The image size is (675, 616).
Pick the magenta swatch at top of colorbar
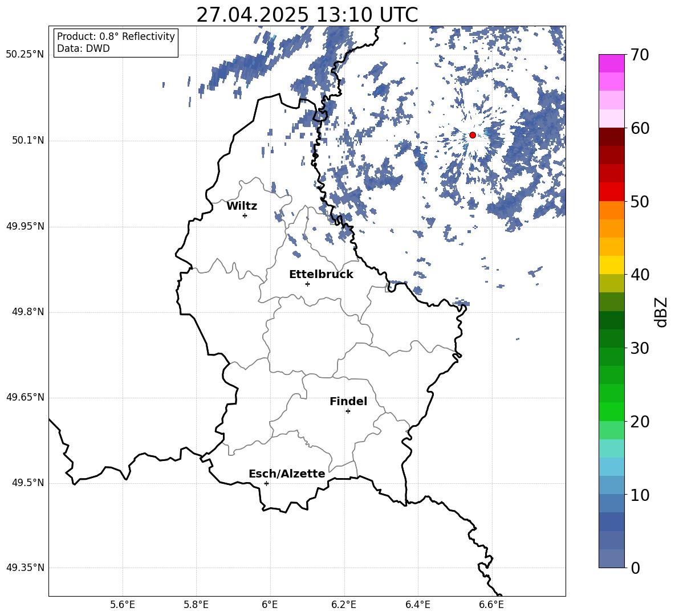[x=612, y=63]
